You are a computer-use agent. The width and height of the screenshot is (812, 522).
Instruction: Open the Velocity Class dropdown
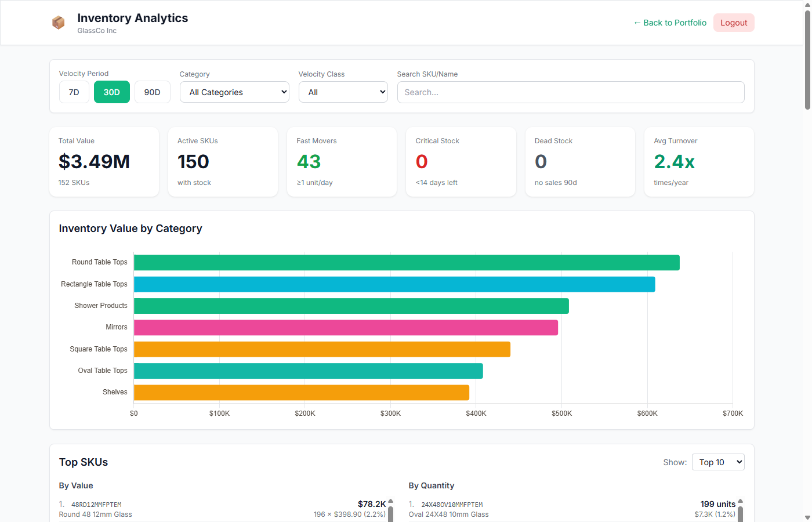(343, 92)
